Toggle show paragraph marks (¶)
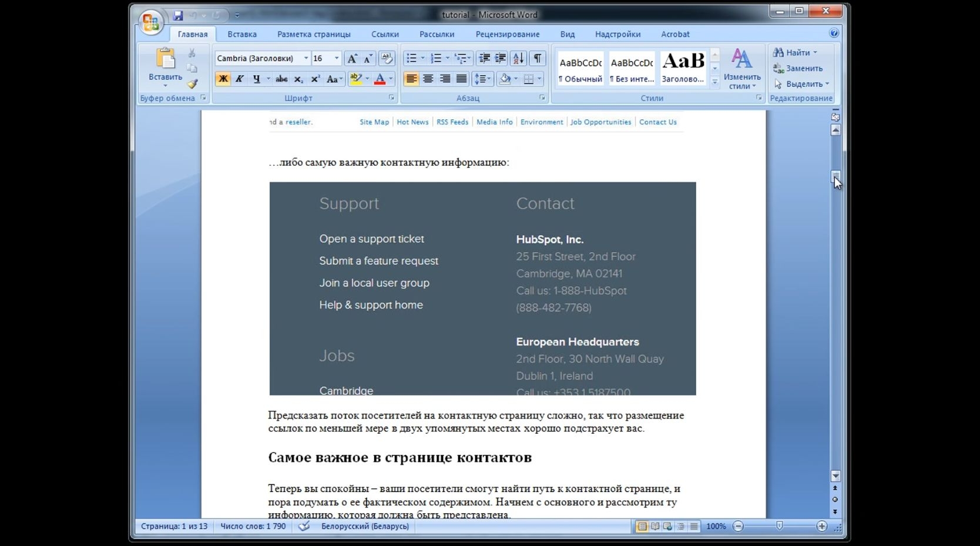Viewport: 980px width, 546px height. (x=537, y=58)
